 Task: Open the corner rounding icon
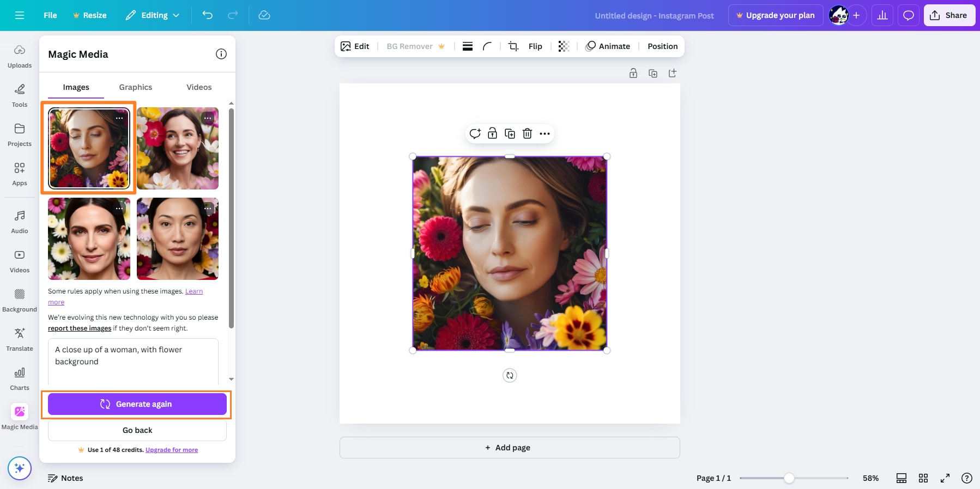tap(487, 46)
